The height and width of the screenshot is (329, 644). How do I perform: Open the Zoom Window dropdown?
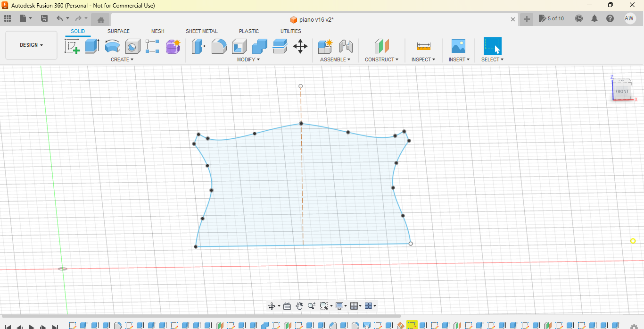326,306
